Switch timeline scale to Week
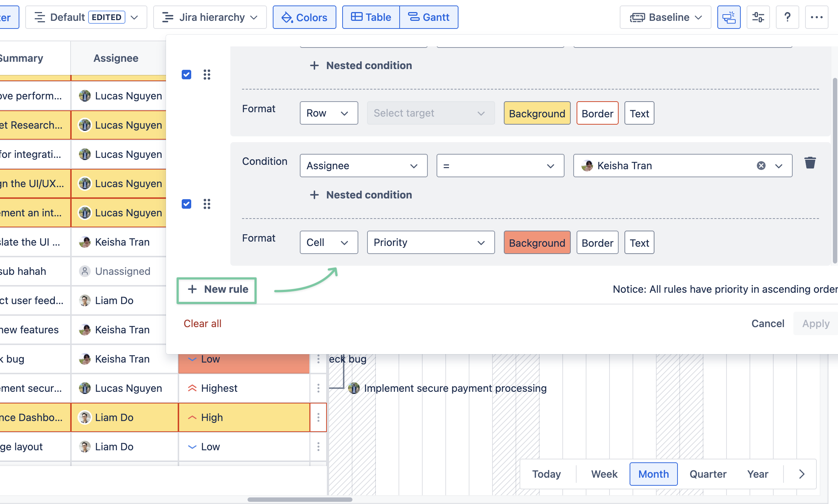The width and height of the screenshot is (838, 504). 604,474
